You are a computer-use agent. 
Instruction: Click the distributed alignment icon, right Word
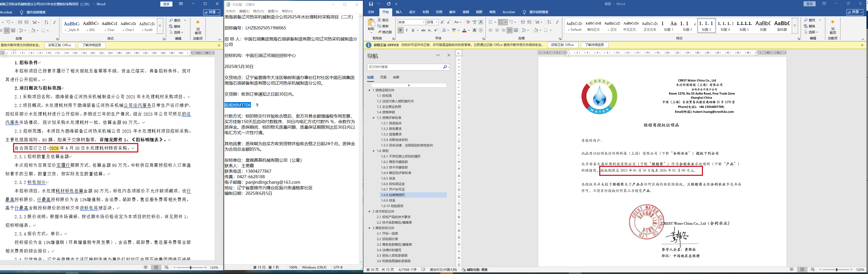tap(516, 30)
